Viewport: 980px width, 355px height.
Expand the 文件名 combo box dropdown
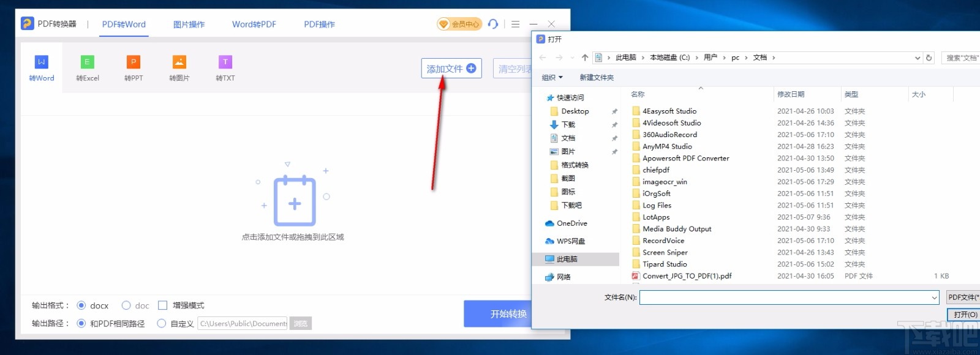934,297
